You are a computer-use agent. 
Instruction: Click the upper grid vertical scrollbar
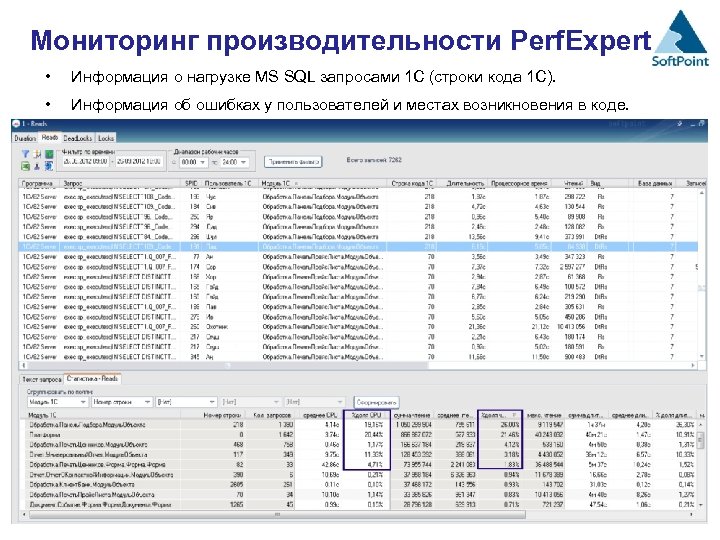click(702, 275)
